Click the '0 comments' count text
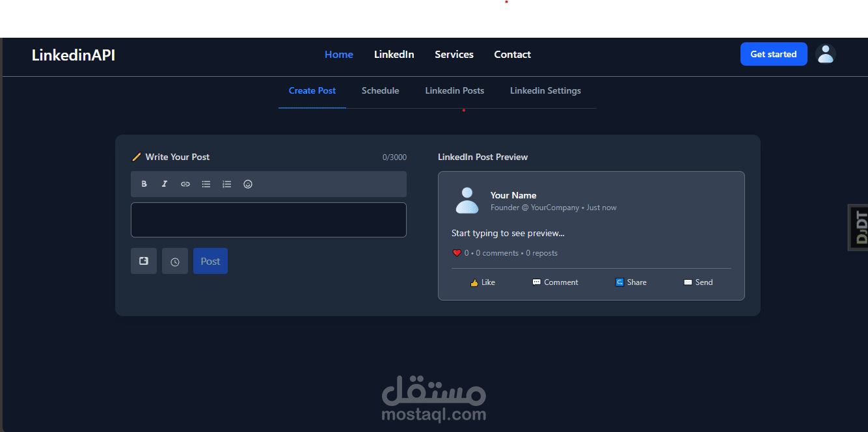868x432 pixels. tap(497, 253)
